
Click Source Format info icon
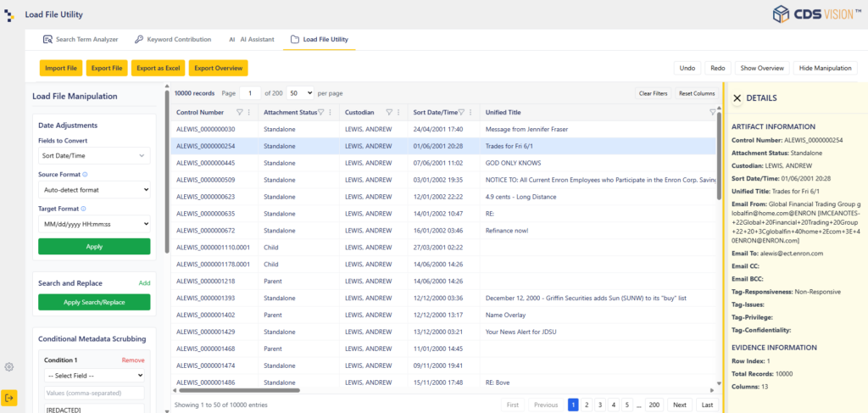tap(85, 175)
